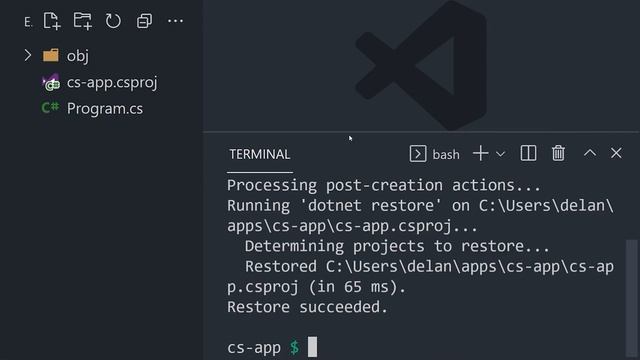Screen dimensions: 640x360
Task: Open Explorer more actions ellipsis menu
Action: click(176, 21)
